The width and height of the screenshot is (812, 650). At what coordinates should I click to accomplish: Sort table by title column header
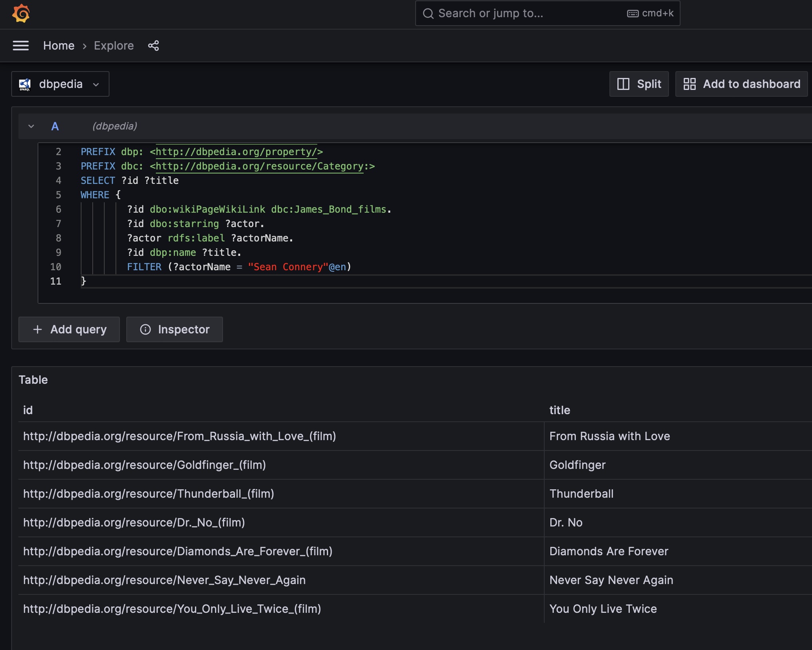(x=559, y=410)
